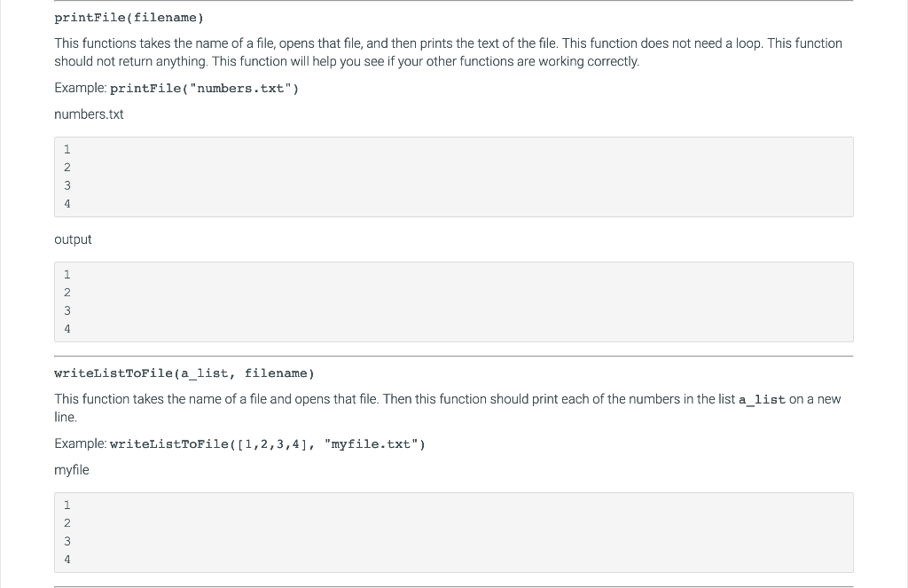Click the printFile("numbers.txt") example code
The width and height of the screenshot is (908, 588).
[x=205, y=89]
